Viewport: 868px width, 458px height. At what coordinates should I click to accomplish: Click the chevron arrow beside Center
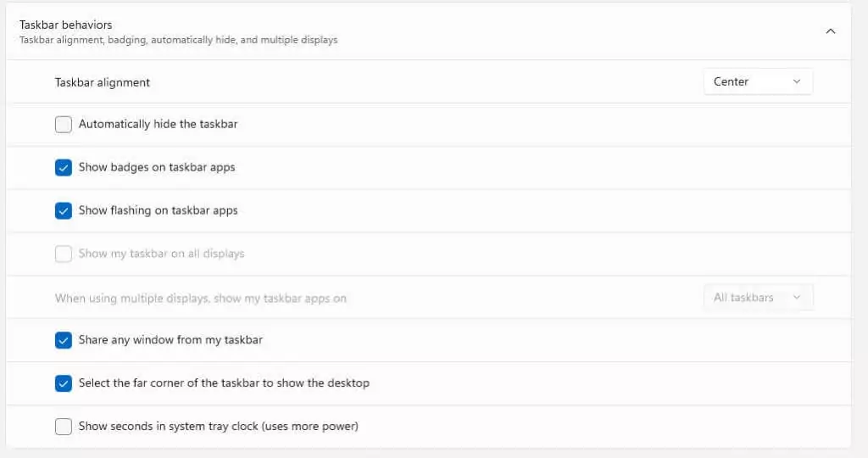797,81
